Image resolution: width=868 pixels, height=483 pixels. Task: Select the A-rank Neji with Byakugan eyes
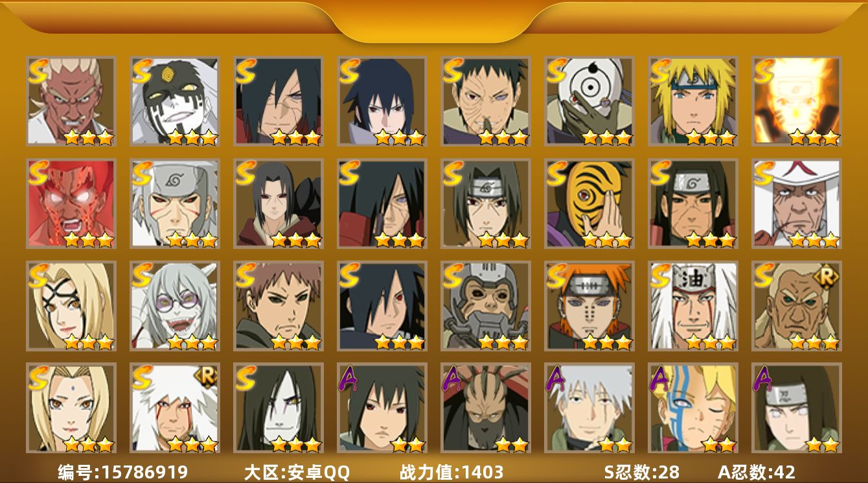(797, 408)
